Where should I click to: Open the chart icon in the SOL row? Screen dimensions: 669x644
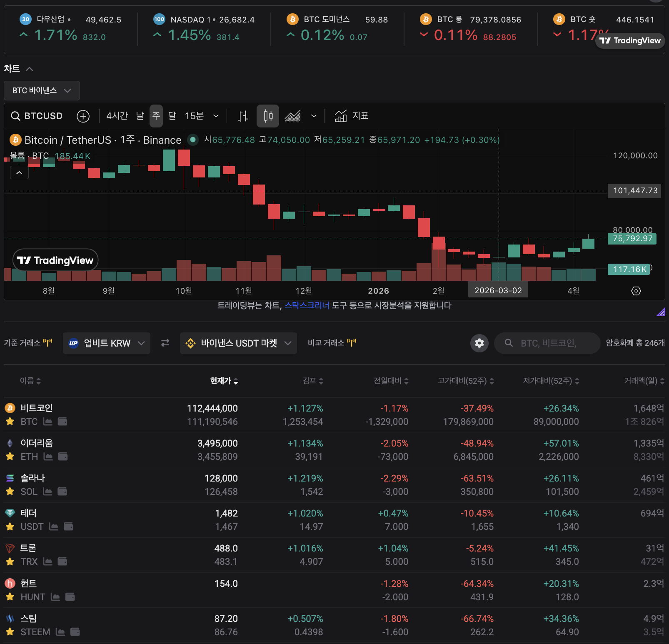tap(47, 492)
